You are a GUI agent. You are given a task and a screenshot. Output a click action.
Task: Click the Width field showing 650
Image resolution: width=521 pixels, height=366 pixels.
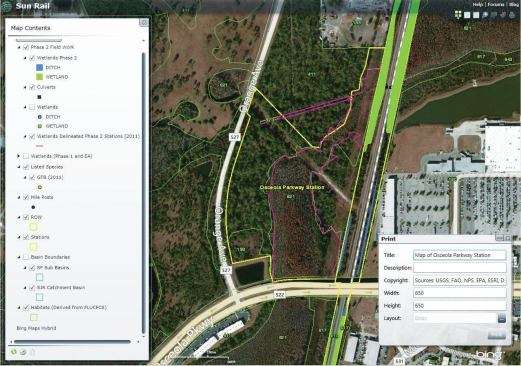(460, 293)
